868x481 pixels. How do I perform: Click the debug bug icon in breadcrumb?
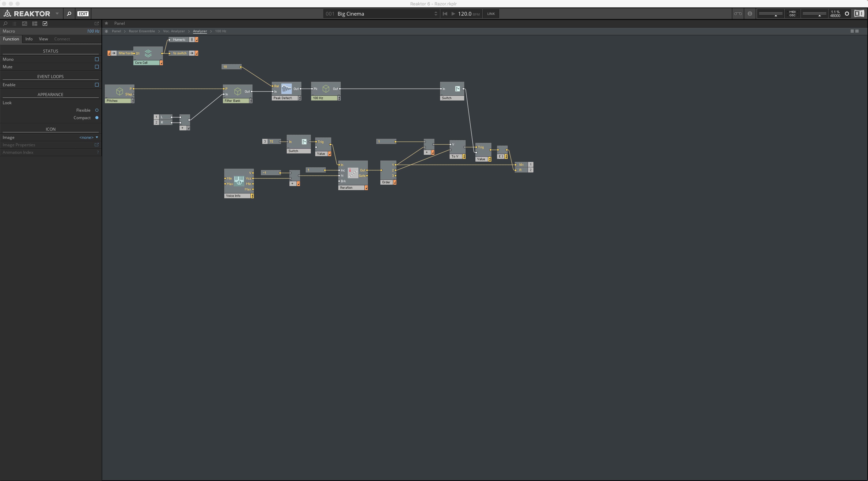107,31
